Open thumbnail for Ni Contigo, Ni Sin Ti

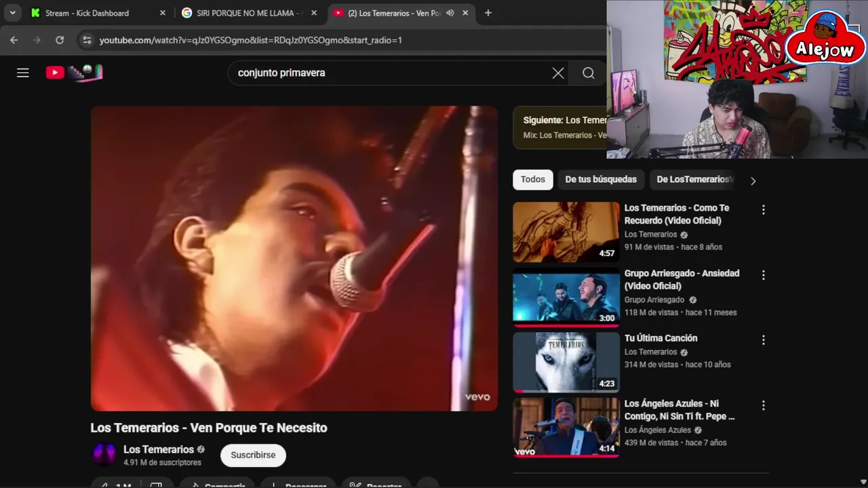click(x=566, y=428)
